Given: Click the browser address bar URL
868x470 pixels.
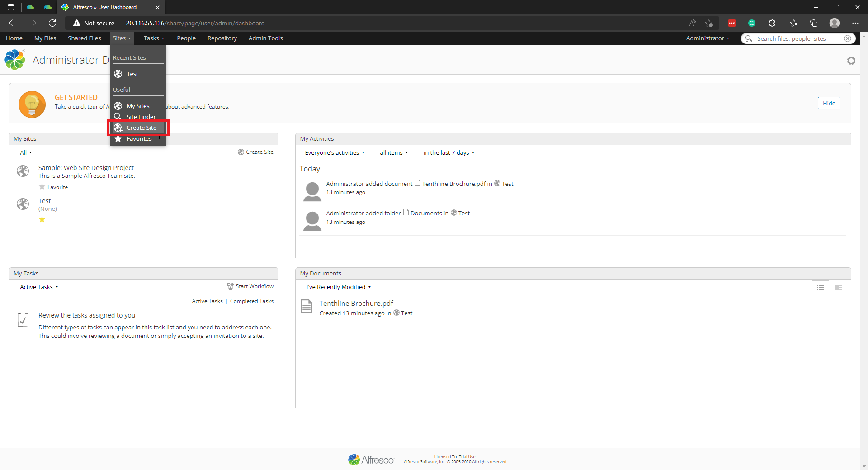Looking at the screenshot, I should 195,23.
